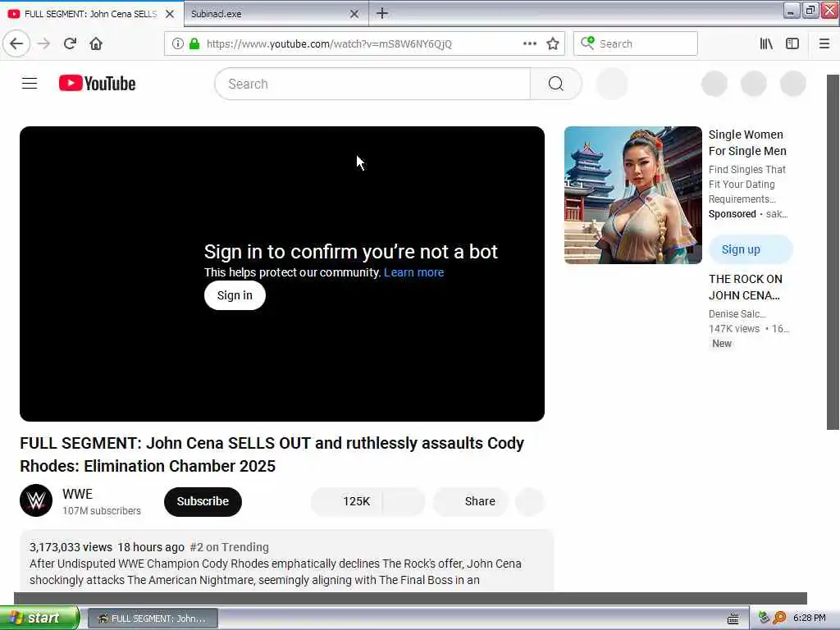Focus the Firefox search box

point(636,44)
